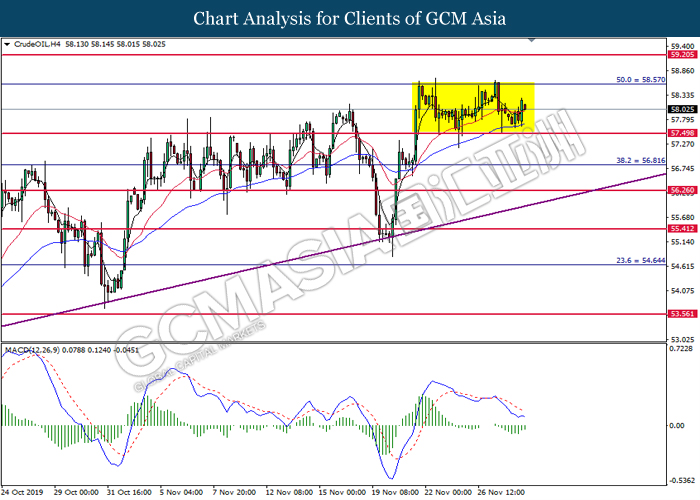The image size is (700, 500).
Task: Click the 59.400 price axis value
Action: pyautogui.click(x=682, y=46)
